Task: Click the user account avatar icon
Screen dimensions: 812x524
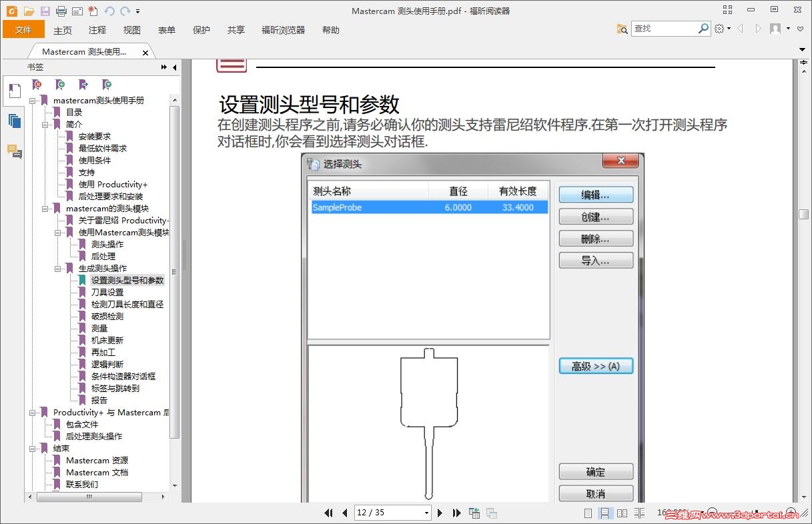Action: click(x=775, y=29)
